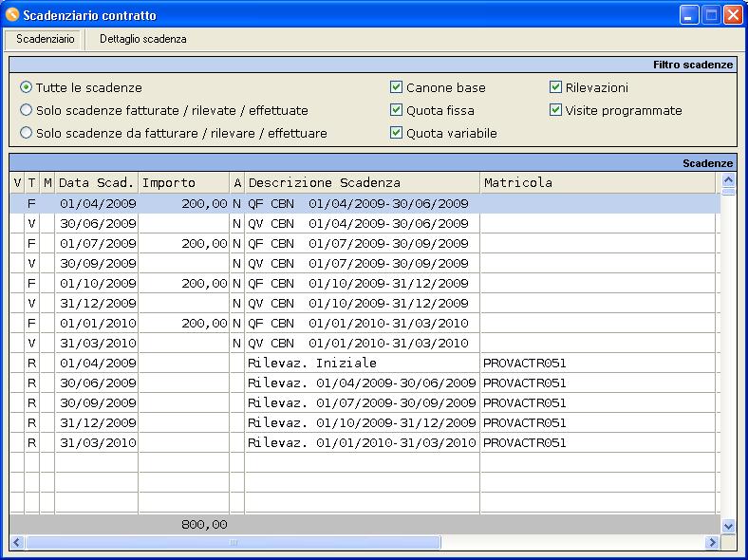This screenshot has width=748, height=560.
Task: Select row 'QV CBN 01/01/2010-31/03/2010'
Action: pos(365,344)
